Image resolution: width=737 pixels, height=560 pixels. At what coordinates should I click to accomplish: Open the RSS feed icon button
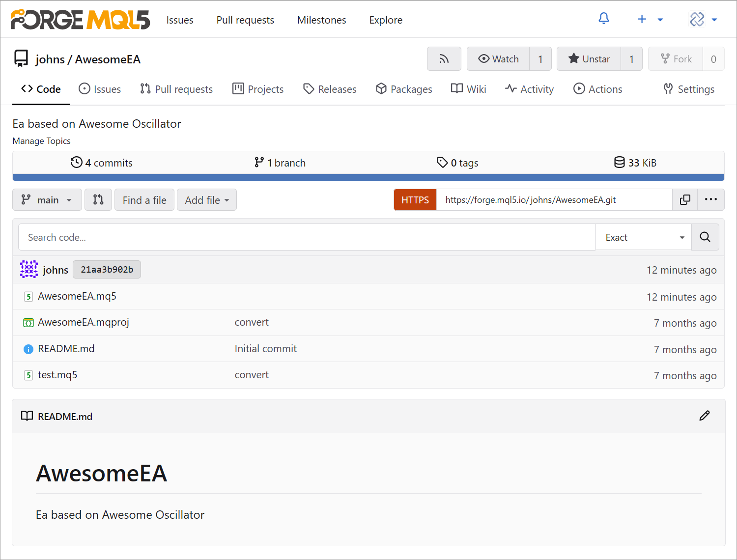pyautogui.click(x=444, y=59)
